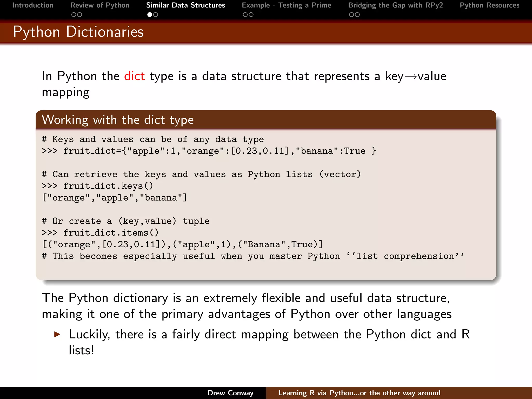The height and width of the screenshot is (399, 532).
Task: Jump to Example - Testing a Prime section
Action: pyautogui.click(x=287, y=5)
